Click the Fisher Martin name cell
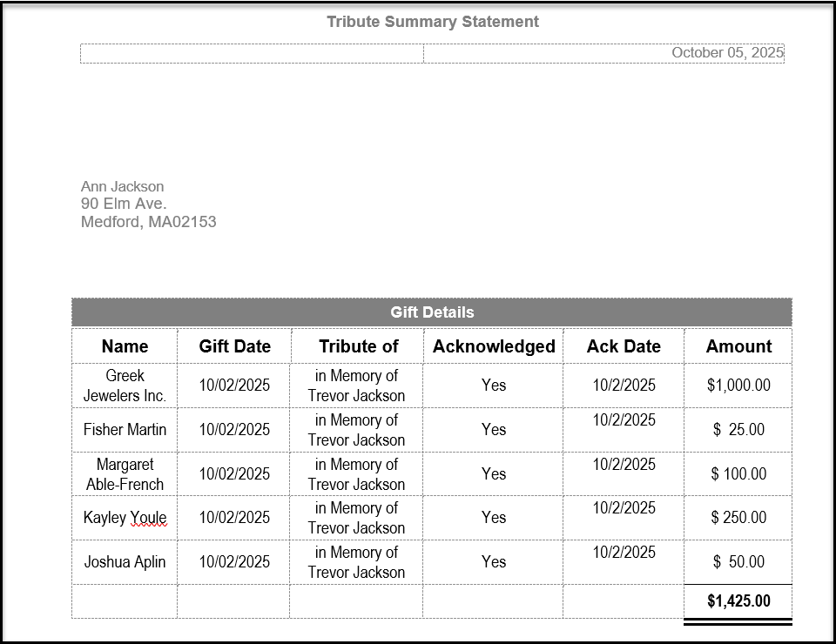 [125, 430]
